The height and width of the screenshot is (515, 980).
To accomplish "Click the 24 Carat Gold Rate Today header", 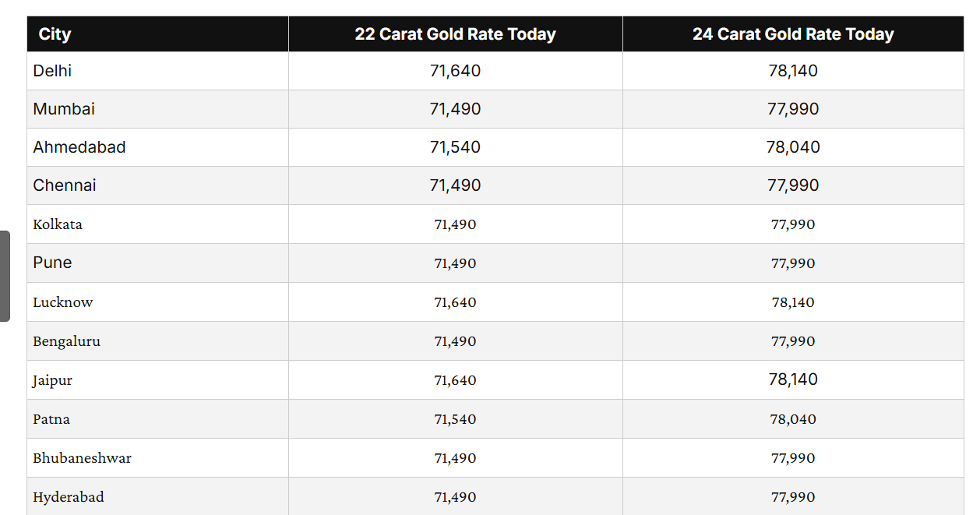I will tap(793, 34).
